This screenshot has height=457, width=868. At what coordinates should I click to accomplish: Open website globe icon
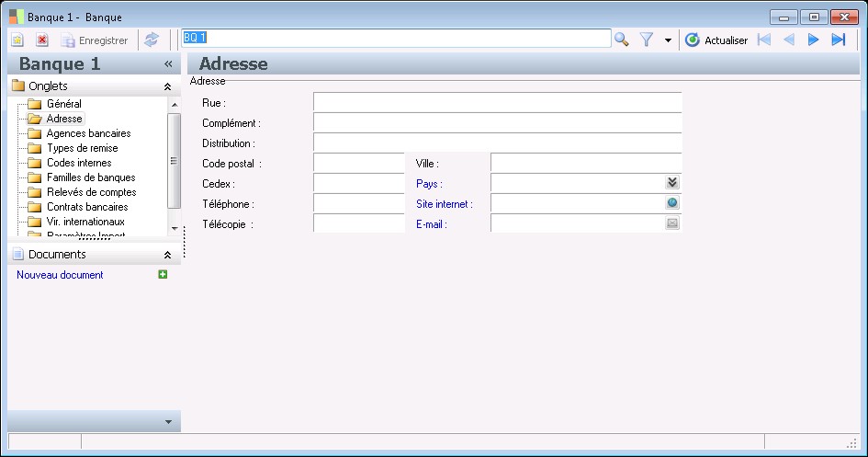pos(672,202)
